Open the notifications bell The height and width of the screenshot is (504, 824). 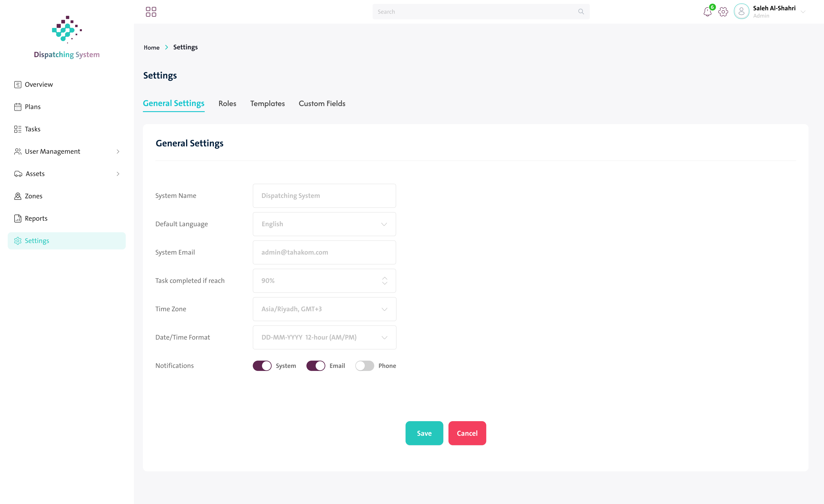click(707, 12)
